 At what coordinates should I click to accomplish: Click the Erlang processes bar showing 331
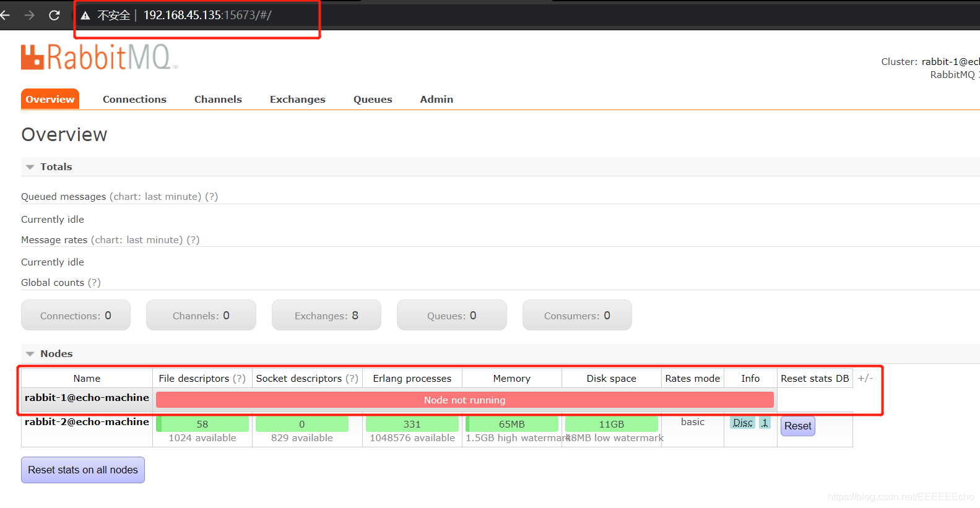tap(412, 424)
